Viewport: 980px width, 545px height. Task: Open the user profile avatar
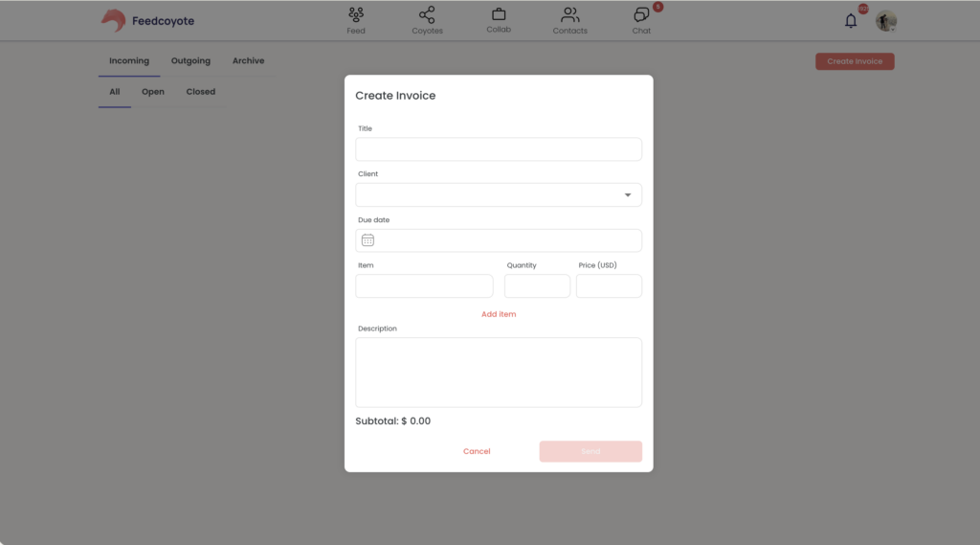[x=886, y=21]
